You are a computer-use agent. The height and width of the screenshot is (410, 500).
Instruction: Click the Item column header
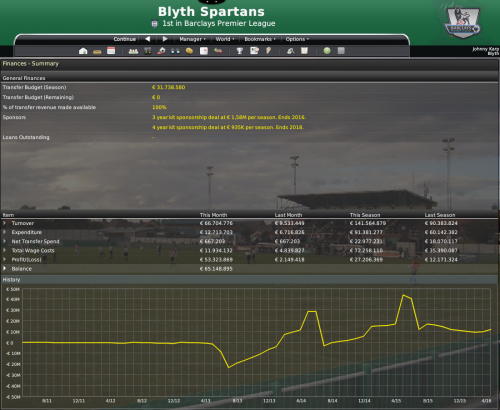coord(8,215)
